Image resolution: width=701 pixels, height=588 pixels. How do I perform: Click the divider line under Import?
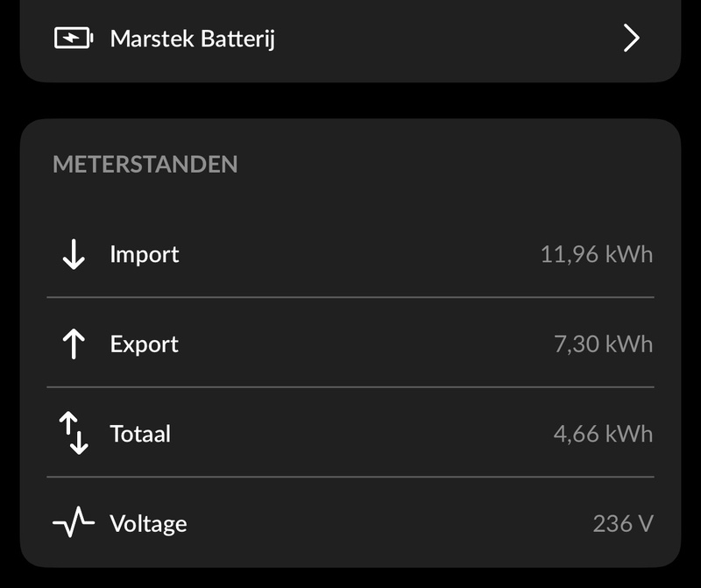coord(350,297)
